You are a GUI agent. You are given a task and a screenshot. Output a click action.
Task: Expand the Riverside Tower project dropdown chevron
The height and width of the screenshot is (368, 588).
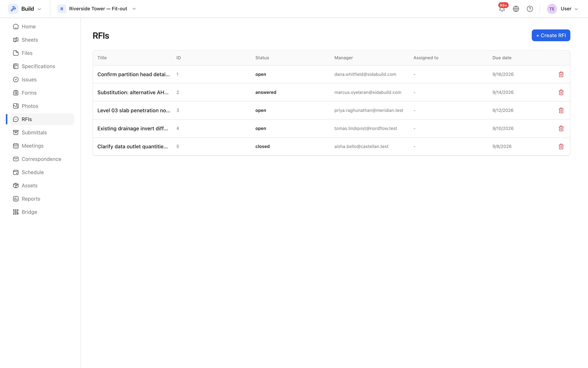point(134,9)
